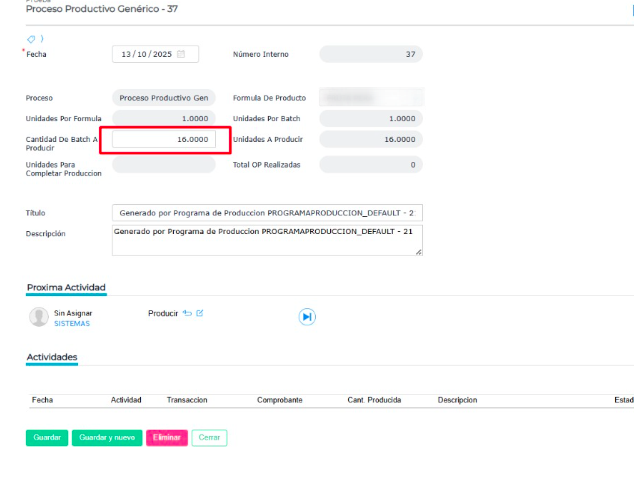
Task: Sort by the Comprobante column header
Action: 279,400
